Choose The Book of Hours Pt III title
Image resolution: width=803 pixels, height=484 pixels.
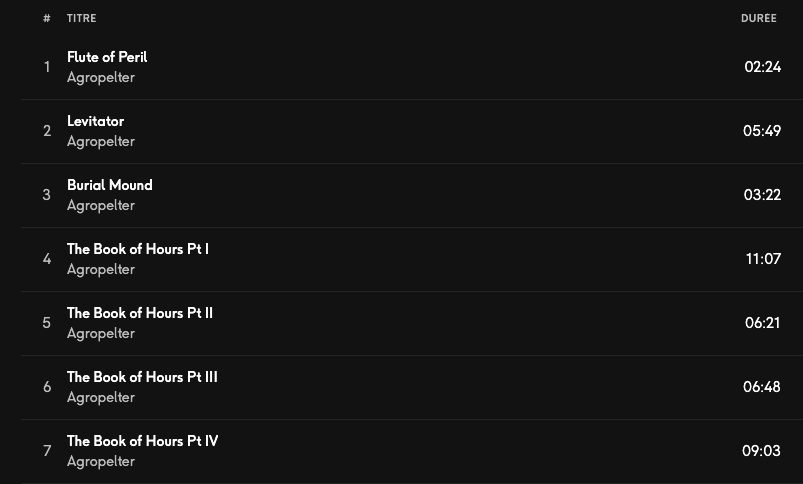pos(142,377)
